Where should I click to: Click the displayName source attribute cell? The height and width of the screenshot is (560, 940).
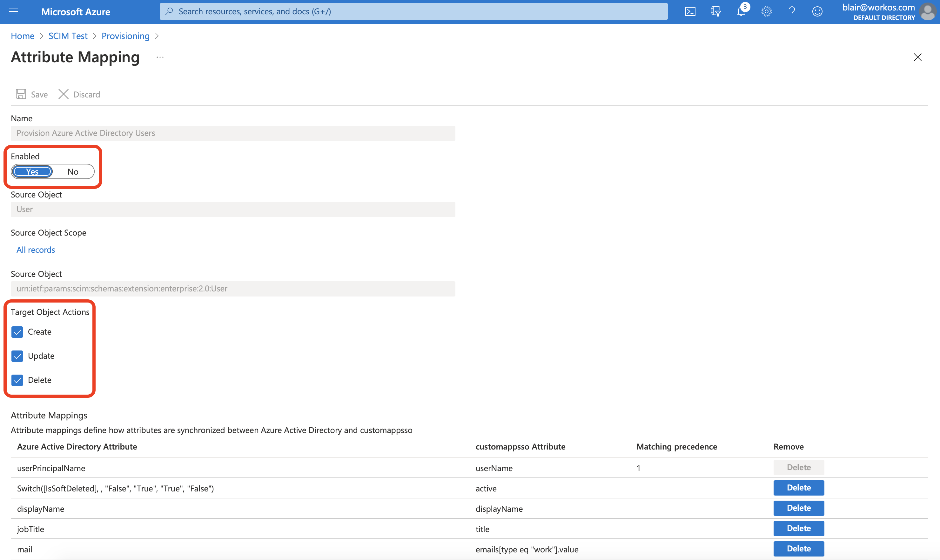(x=41, y=509)
